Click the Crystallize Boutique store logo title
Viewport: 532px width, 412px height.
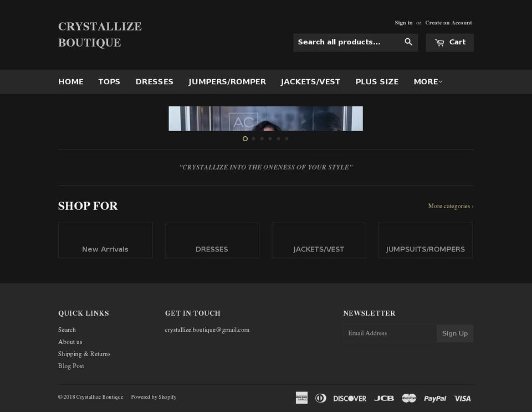[x=100, y=34]
